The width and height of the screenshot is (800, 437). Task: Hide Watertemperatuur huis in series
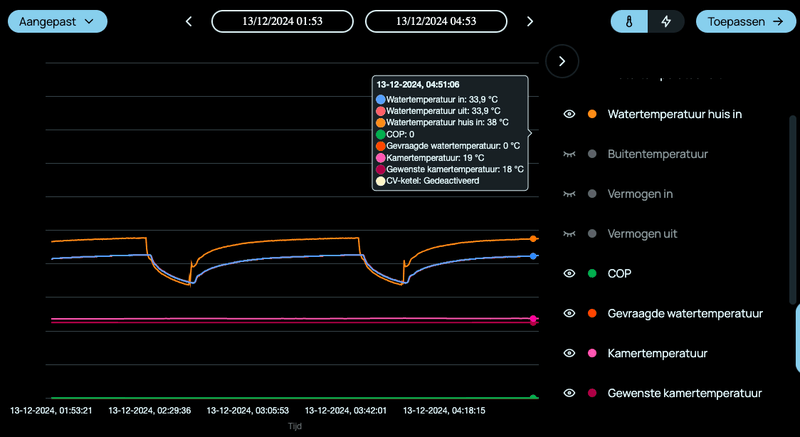point(569,114)
